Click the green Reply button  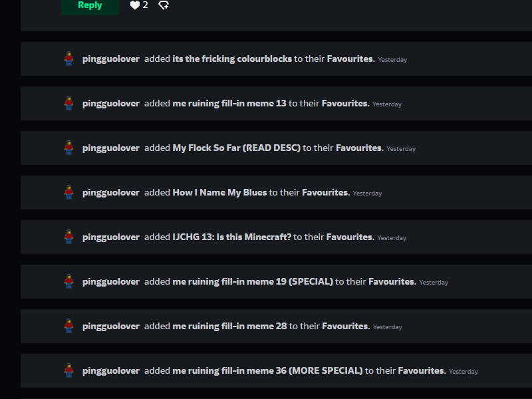pyautogui.click(x=90, y=6)
